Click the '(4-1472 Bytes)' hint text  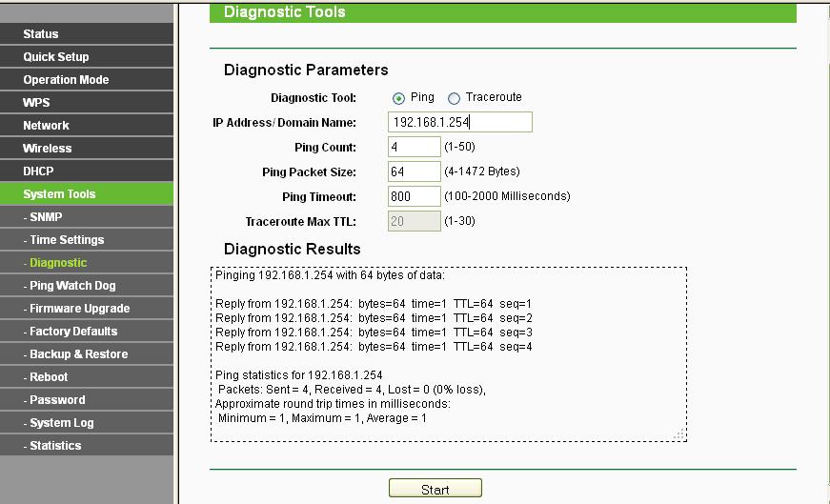[x=481, y=171]
